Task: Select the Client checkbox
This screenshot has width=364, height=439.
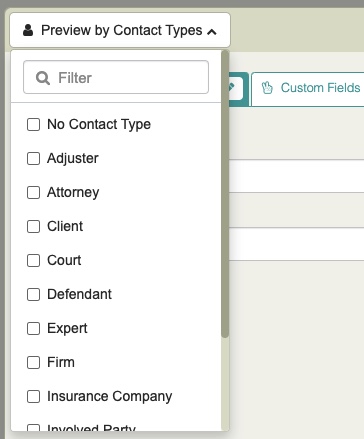Action: click(x=33, y=226)
